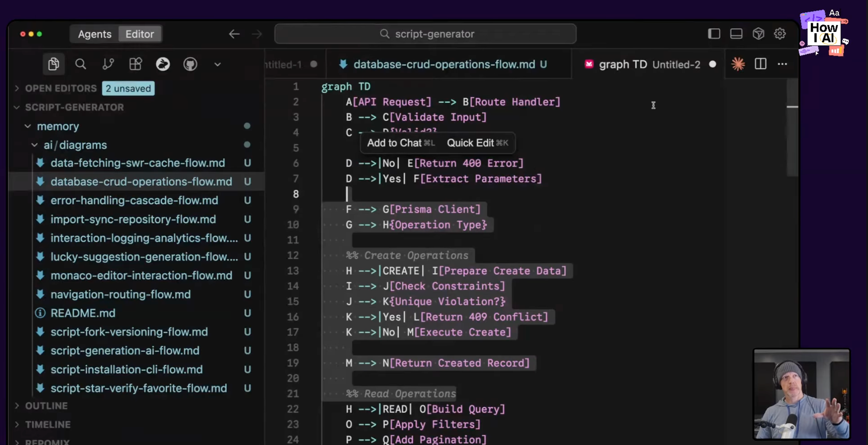Open the activity bar overflow chevron
868x445 pixels.
tap(217, 64)
